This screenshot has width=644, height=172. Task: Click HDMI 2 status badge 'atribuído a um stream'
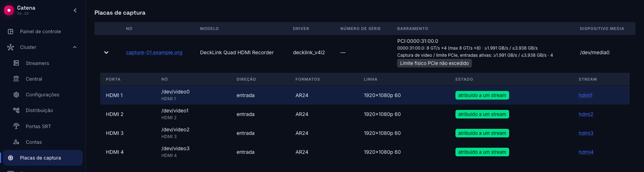pos(482,114)
